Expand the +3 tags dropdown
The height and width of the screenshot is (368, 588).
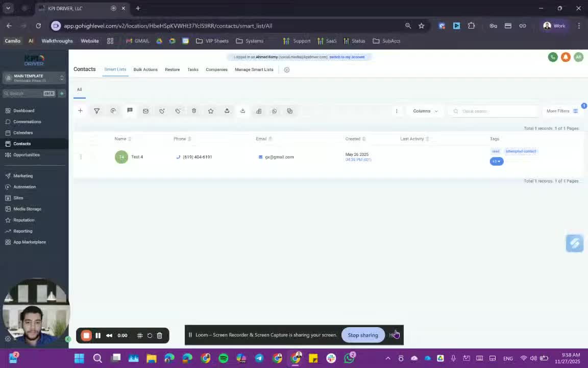click(x=497, y=162)
